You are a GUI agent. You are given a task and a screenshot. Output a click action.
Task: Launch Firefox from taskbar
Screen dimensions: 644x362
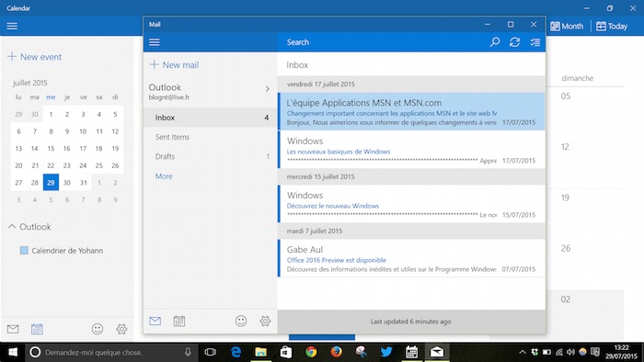(x=337, y=352)
